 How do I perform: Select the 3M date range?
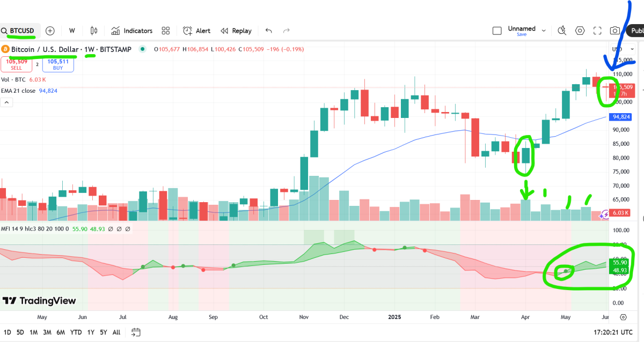pos(47,332)
